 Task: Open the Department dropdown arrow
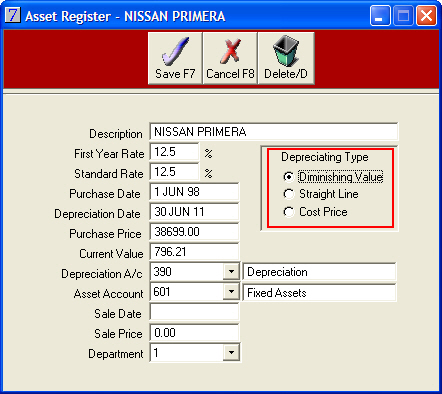click(x=231, y=352)
